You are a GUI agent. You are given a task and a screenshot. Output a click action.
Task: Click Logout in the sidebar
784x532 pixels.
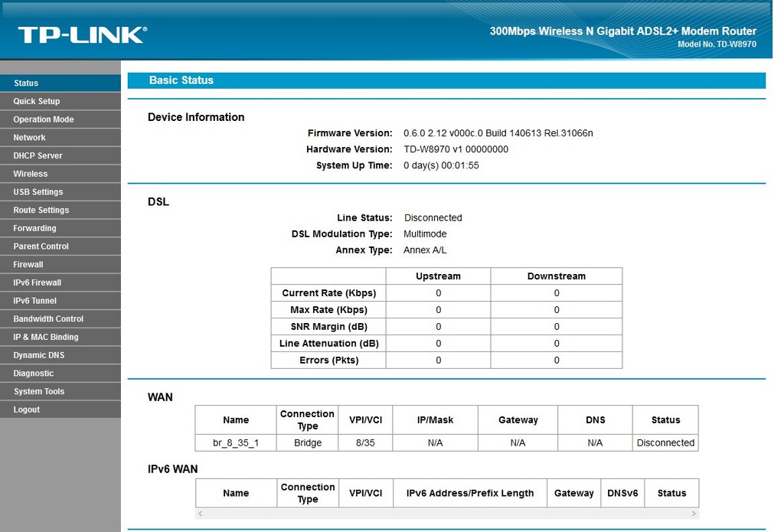coord(60,410)
